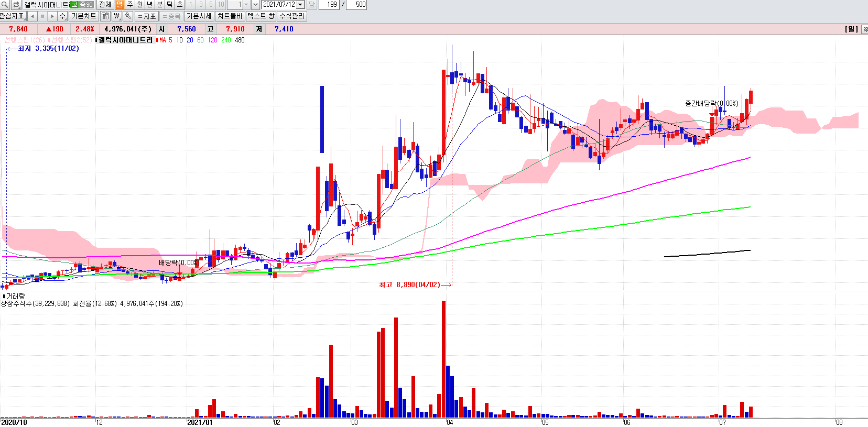This screenshot has width=868, height=427.
Task: Click the MA 240 legend entry
Action: [226, 40]
